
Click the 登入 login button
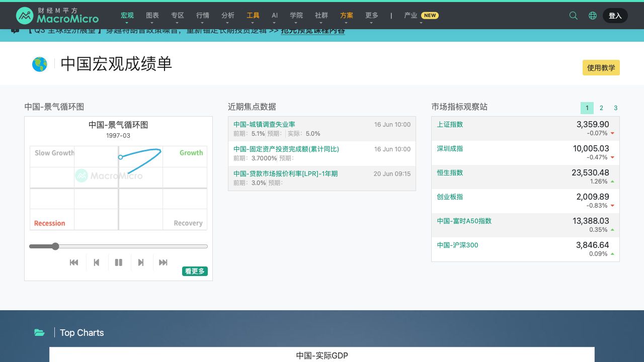(615, 16)
